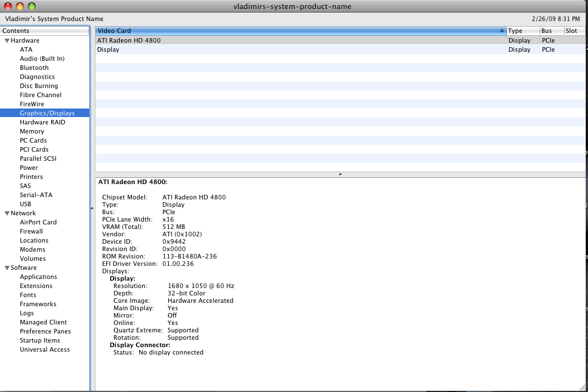Sort by the Slot column header

click(574, 31)
